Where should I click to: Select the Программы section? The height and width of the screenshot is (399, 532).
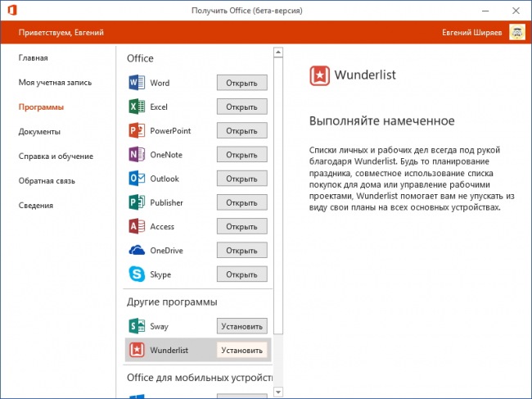tap(41, 107)
